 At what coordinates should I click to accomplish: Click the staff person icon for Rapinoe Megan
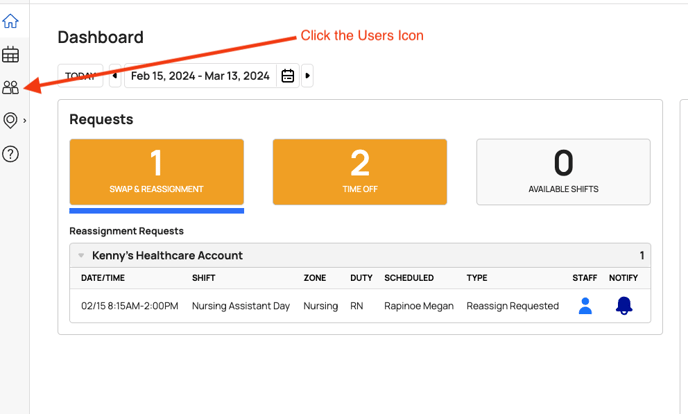[585, 306]
